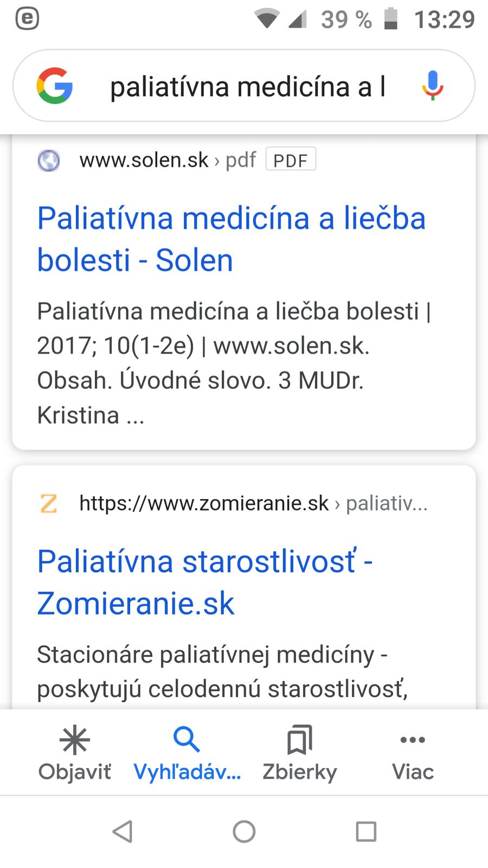Tap the battery indicator in status bar
Image resolution: width=488 pixels, height=868 pixels.
tap(391, 20)
